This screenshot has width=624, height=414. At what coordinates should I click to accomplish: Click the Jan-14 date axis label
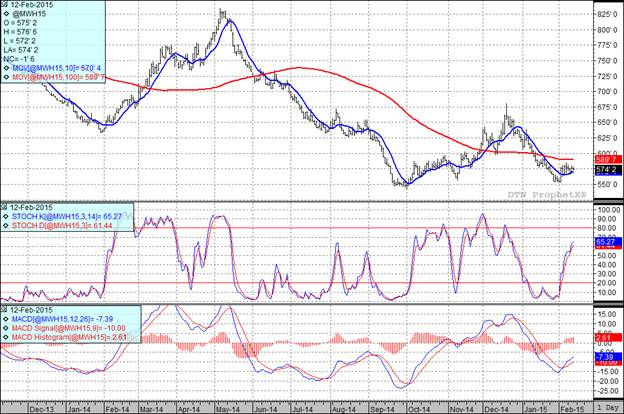[79, 409]
